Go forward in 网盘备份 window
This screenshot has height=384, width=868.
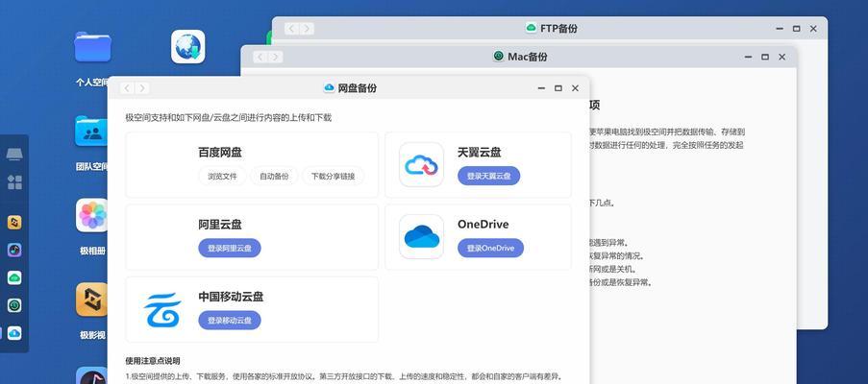[x=142, y=88]
